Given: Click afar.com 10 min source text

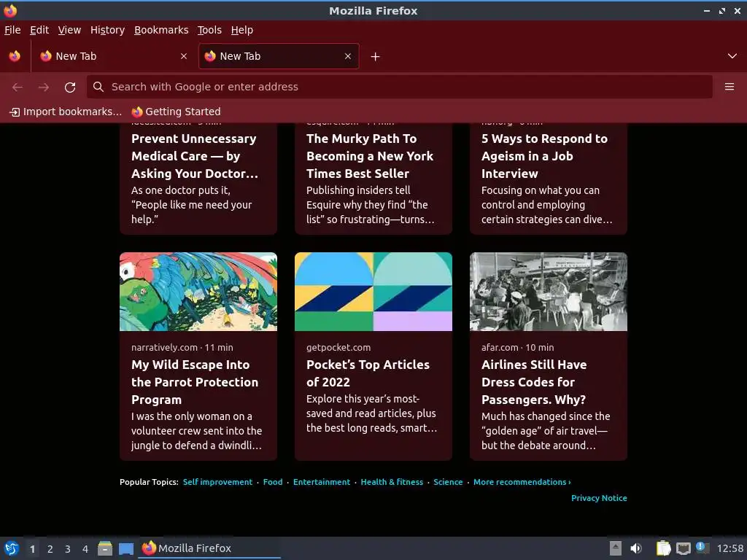Looking at the screenshot, I should 517,348.
